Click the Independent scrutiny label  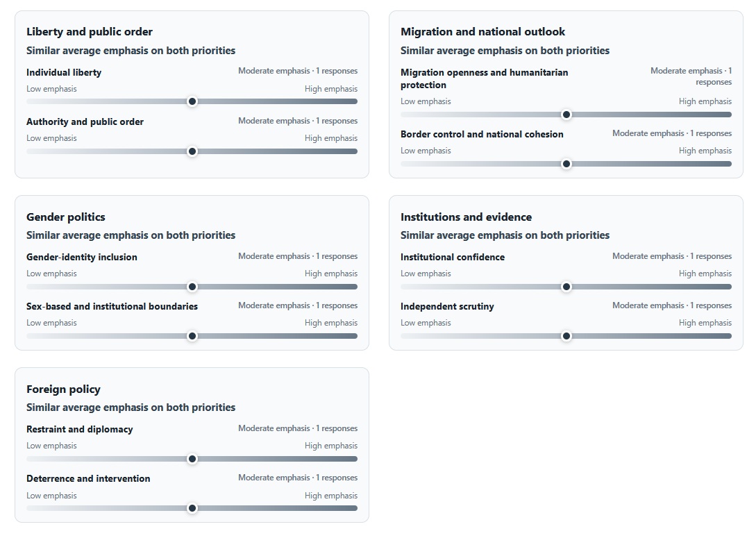(447, 307)
